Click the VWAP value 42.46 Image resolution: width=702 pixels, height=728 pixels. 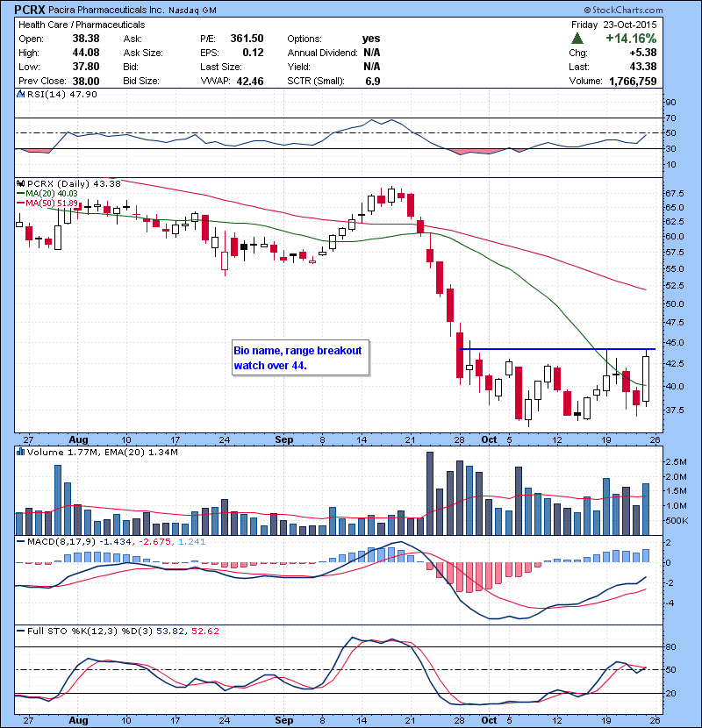click(x=250, y=82)
